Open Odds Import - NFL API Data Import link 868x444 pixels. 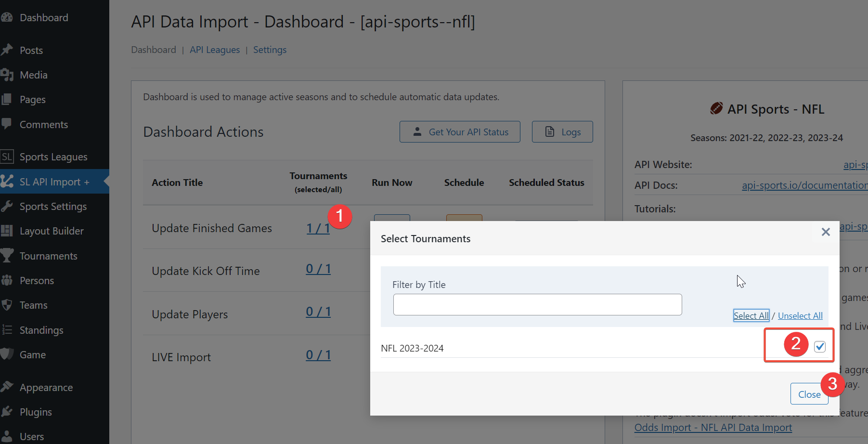point(713,428)
